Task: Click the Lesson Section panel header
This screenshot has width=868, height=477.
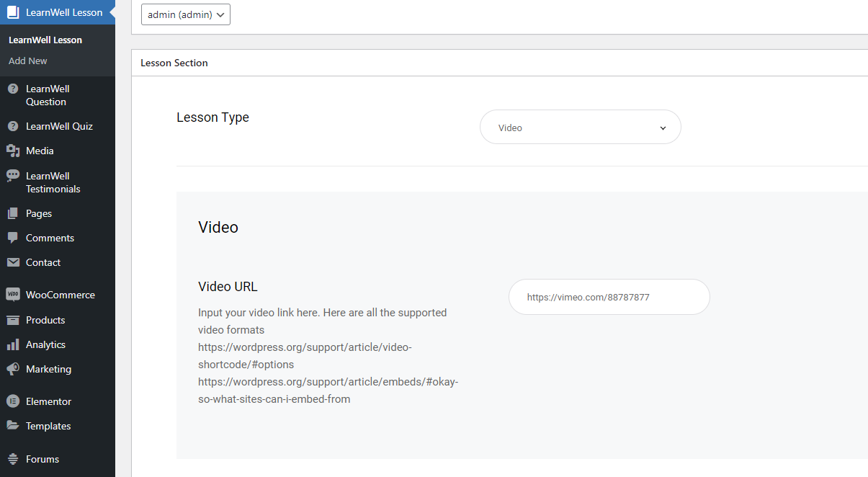Action: tap(500, 63)
